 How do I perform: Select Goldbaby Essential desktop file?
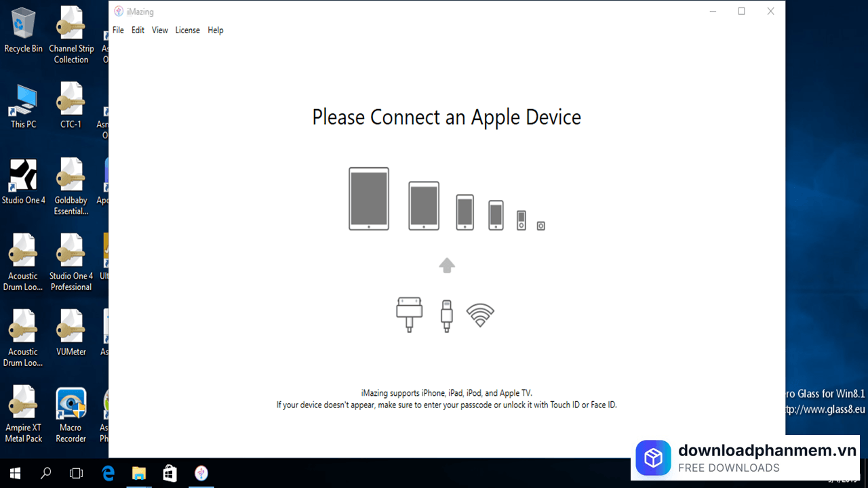click(x=71, y=187)
